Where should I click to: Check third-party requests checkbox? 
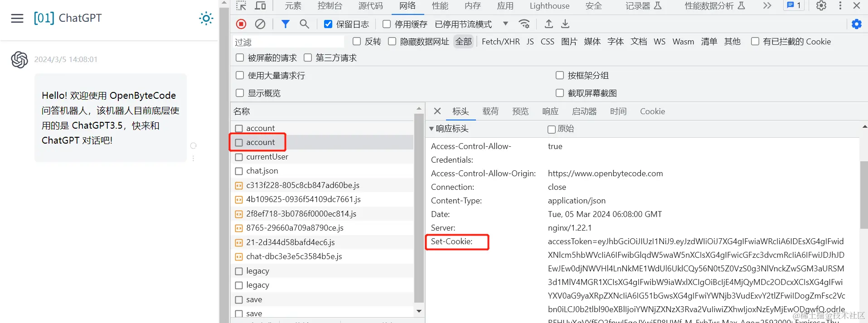[x=308, y=58]
